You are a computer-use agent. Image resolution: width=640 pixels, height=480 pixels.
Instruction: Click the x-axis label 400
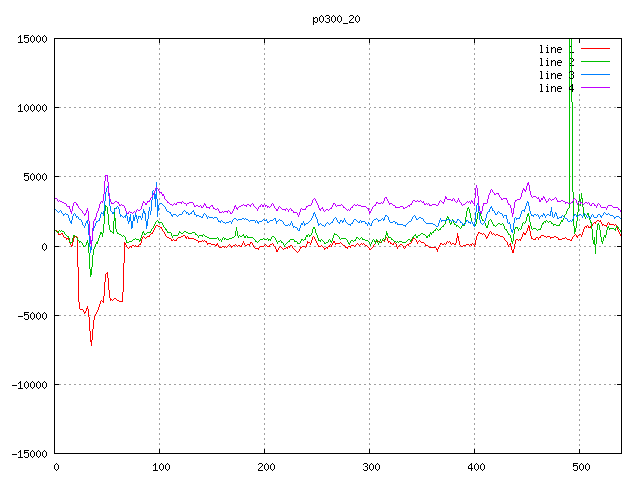(x=476, y=467)
